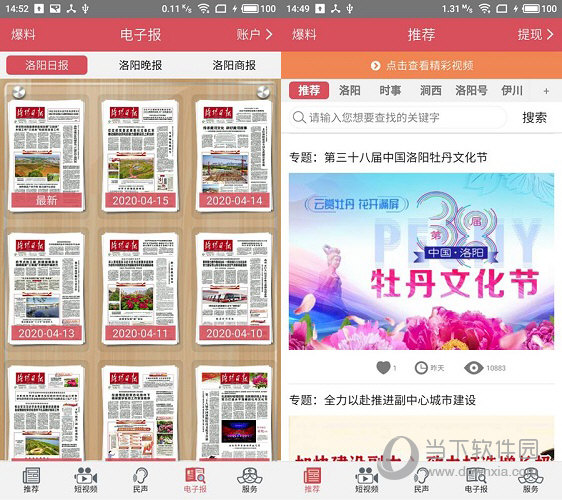Switch to the 涧西 channel tab

pyautogui.click(x=430, y=90)
